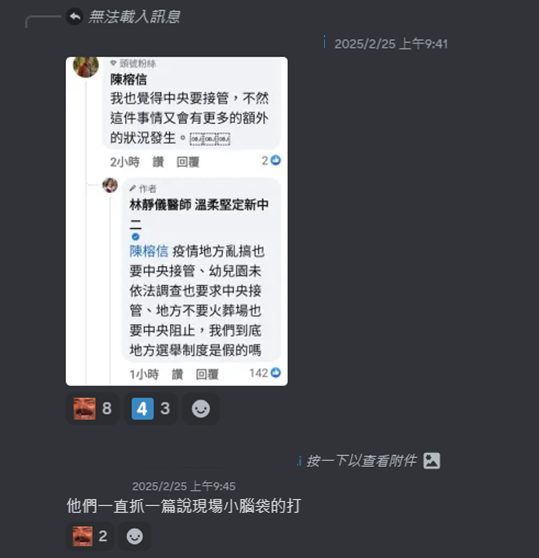Toggle the blue number 4 reaction
This screenshot has height=558, width=539.
click(151, 409)
